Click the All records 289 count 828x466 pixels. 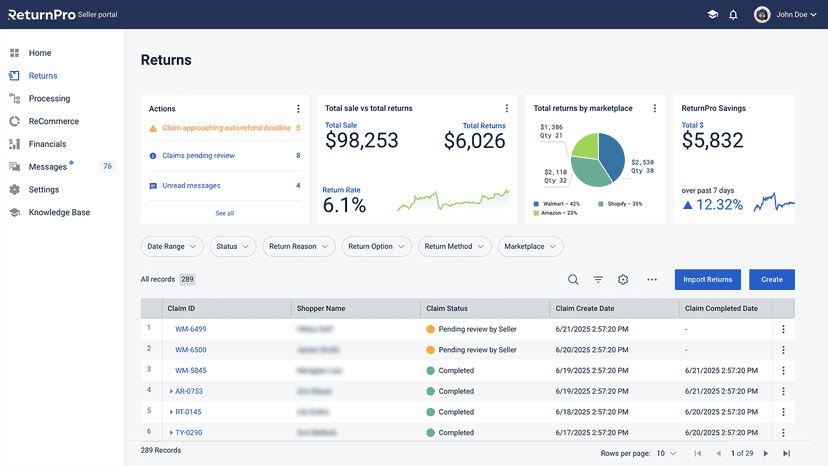(187, 279)
